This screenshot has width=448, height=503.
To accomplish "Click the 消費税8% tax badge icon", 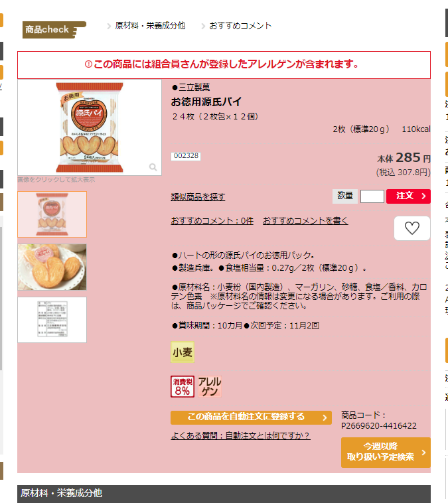I will [183, 387].
